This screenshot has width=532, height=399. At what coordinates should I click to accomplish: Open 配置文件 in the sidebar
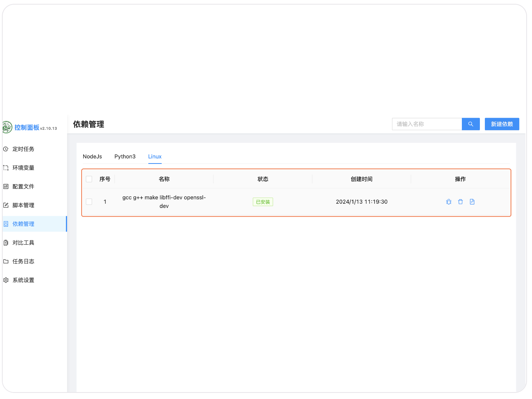(23, 186)
